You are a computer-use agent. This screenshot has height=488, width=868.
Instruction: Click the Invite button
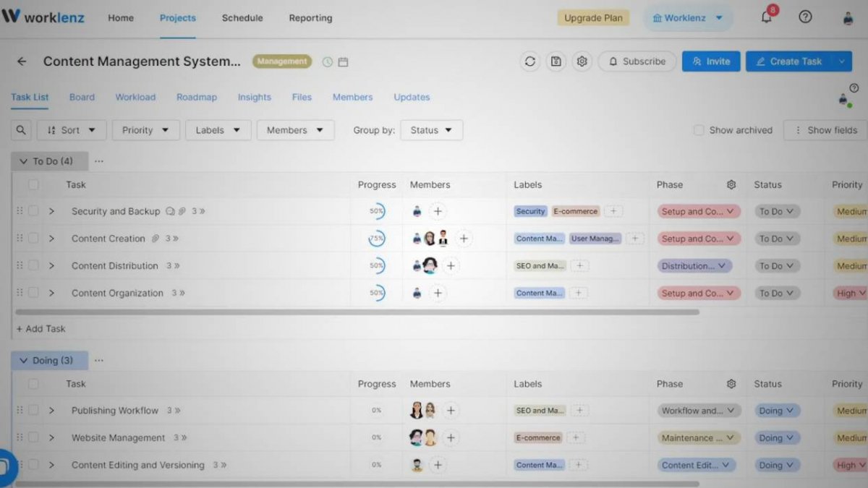710,61
